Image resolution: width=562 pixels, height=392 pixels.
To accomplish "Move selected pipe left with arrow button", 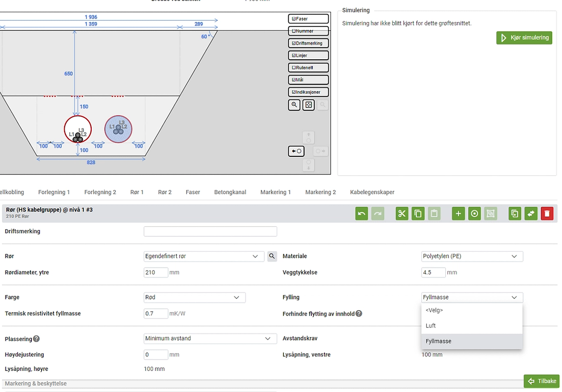I will [x=296, y=151].
